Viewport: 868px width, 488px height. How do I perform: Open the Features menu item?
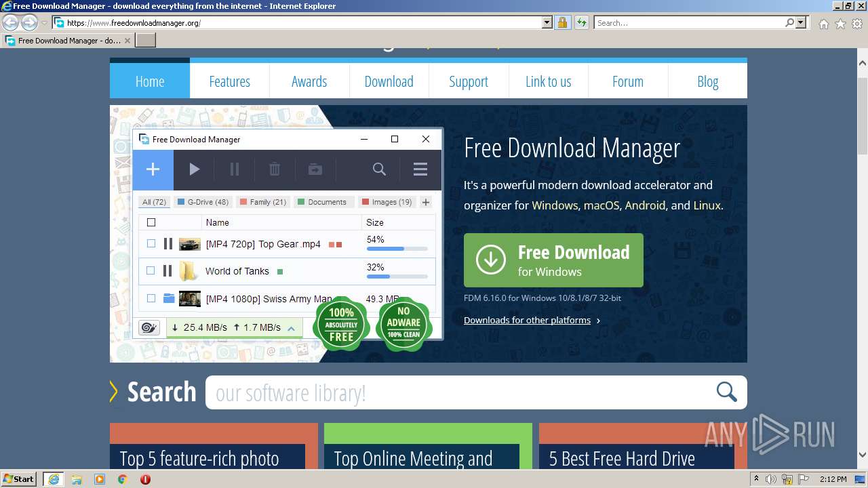pos(229,81)
